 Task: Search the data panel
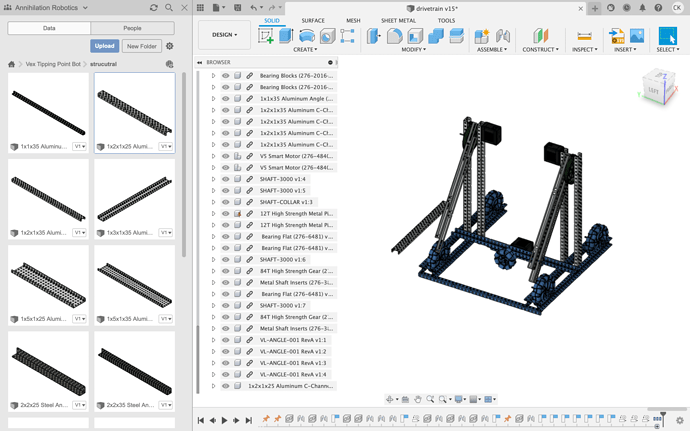(169, 7)
